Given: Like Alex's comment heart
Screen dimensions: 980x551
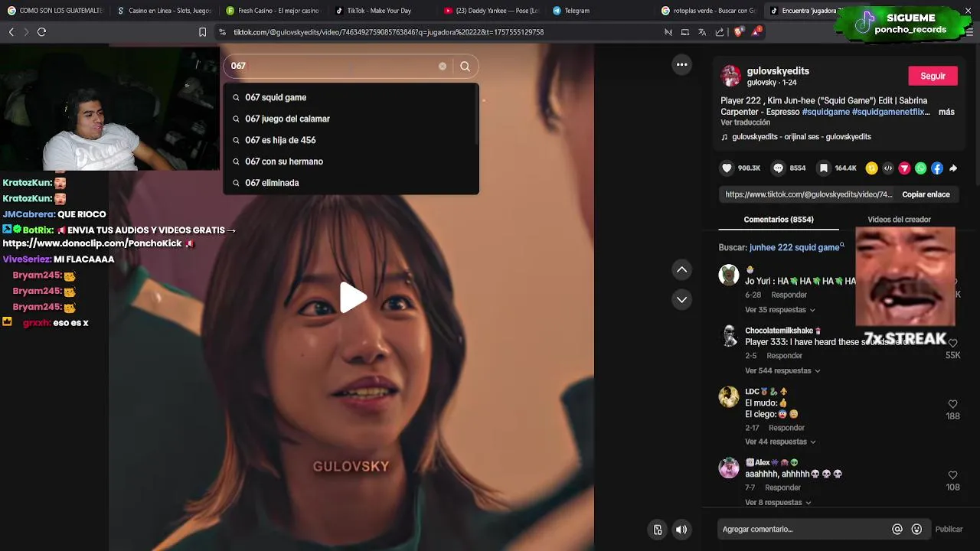Looking at the screenshot, I should [x=952, y=475].
